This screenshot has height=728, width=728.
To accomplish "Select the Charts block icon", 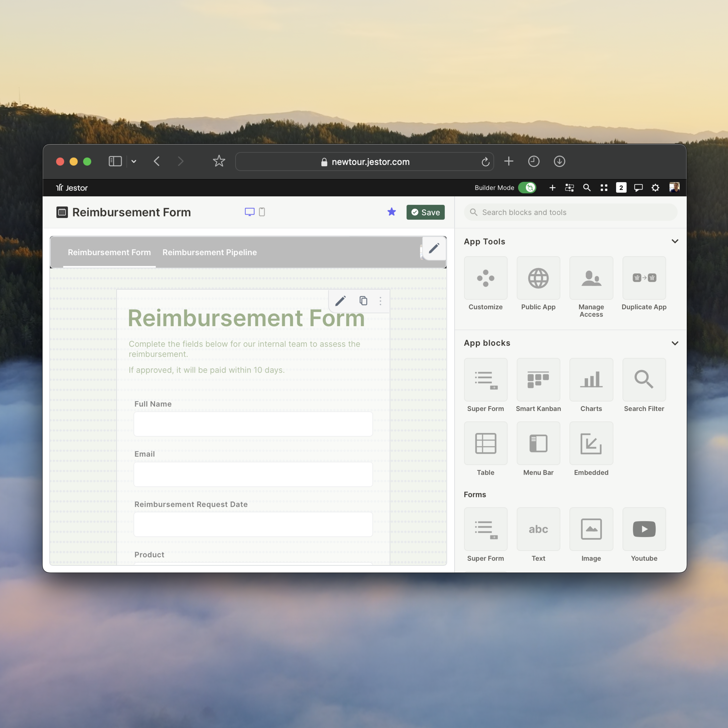I will [591, 379].
